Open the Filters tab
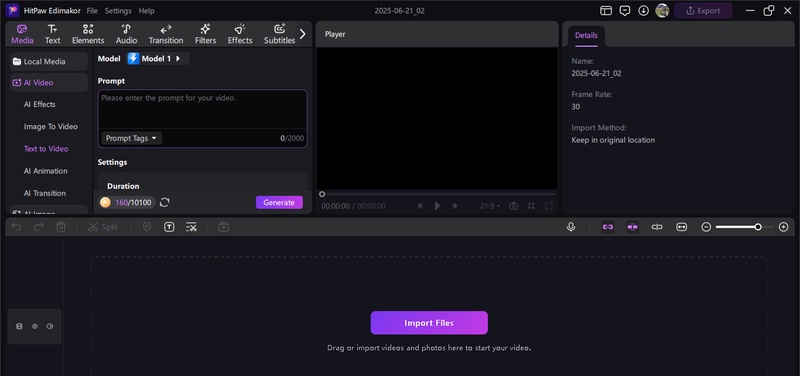 [x=206, y=34]
